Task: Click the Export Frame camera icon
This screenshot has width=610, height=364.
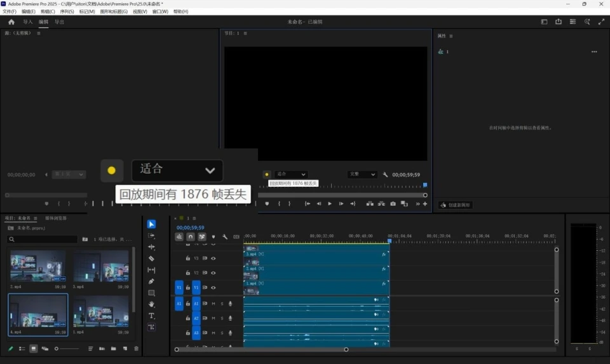Action: pos(393,204)
